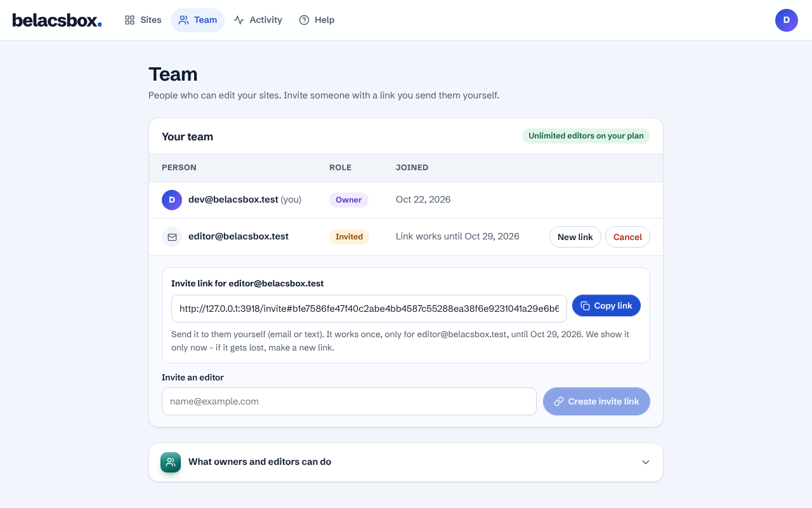Click the green people icon in the accordion
This screenshot has height=508, width=812.
(x=171, y=462)
